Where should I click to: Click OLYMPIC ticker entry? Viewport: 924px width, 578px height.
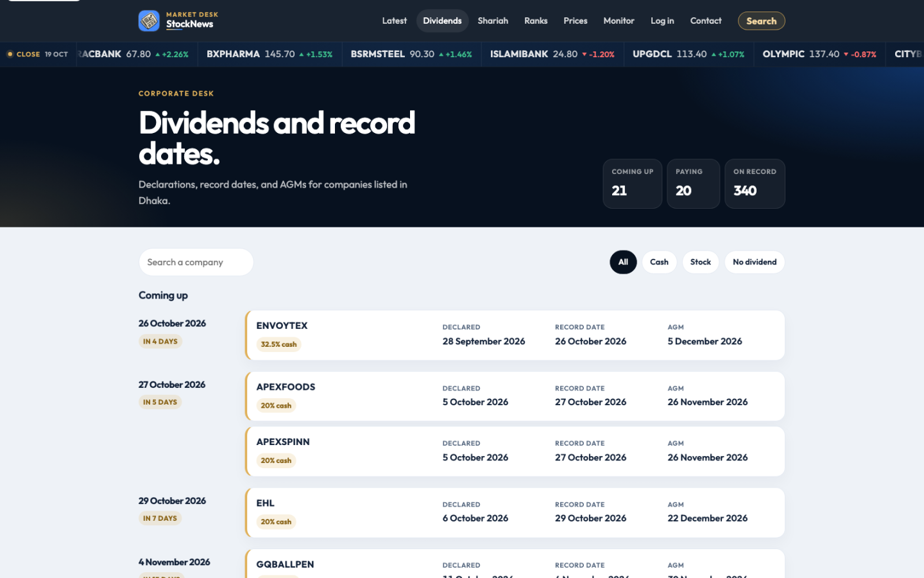tap(819, 54)
